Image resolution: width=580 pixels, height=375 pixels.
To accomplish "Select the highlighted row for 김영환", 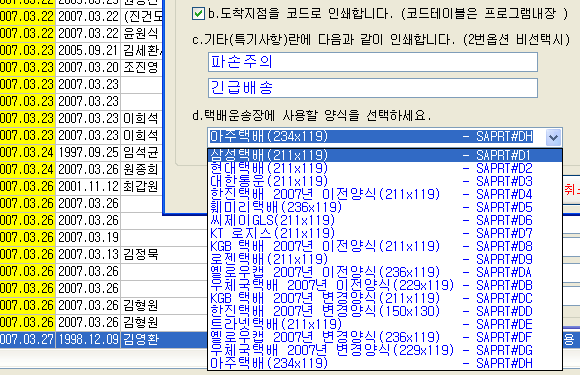I will coord(104,339).
